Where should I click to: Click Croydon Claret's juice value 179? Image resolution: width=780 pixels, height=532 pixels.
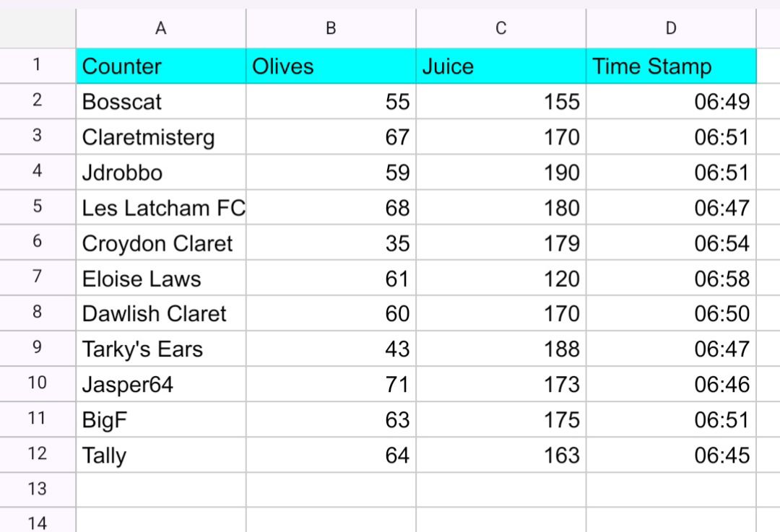click(x=500, y=243)
